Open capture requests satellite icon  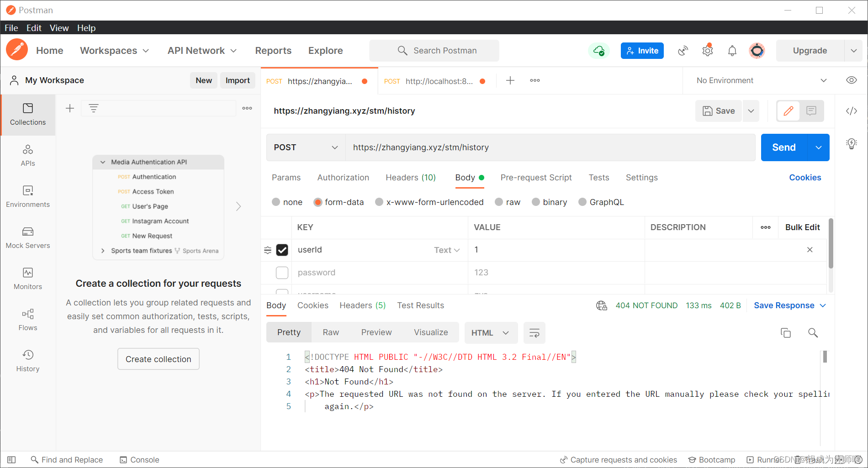(x=683, y=51)
